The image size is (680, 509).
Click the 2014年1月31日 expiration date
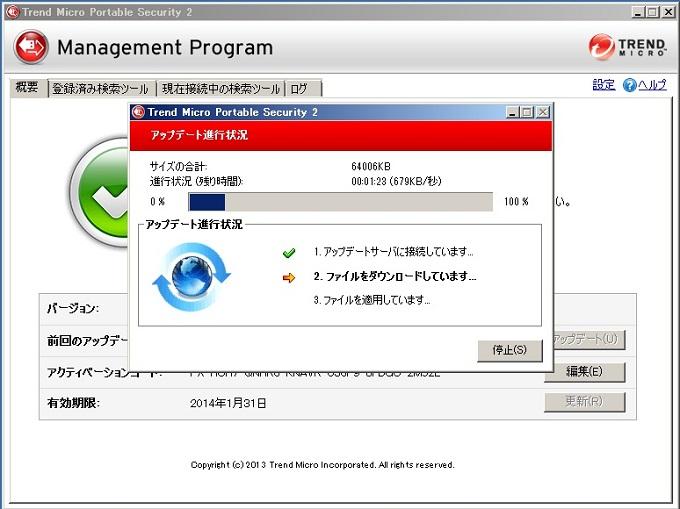[228, 403]
